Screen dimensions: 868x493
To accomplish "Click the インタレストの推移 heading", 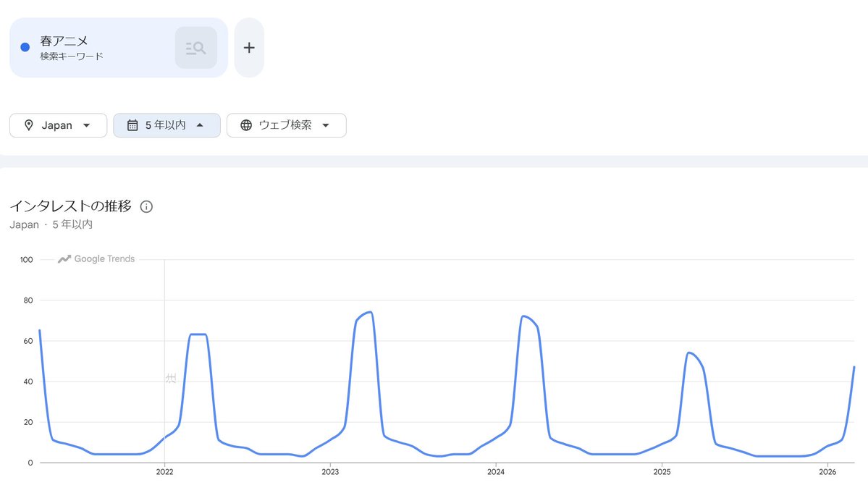I will click(x=71, y=207).
